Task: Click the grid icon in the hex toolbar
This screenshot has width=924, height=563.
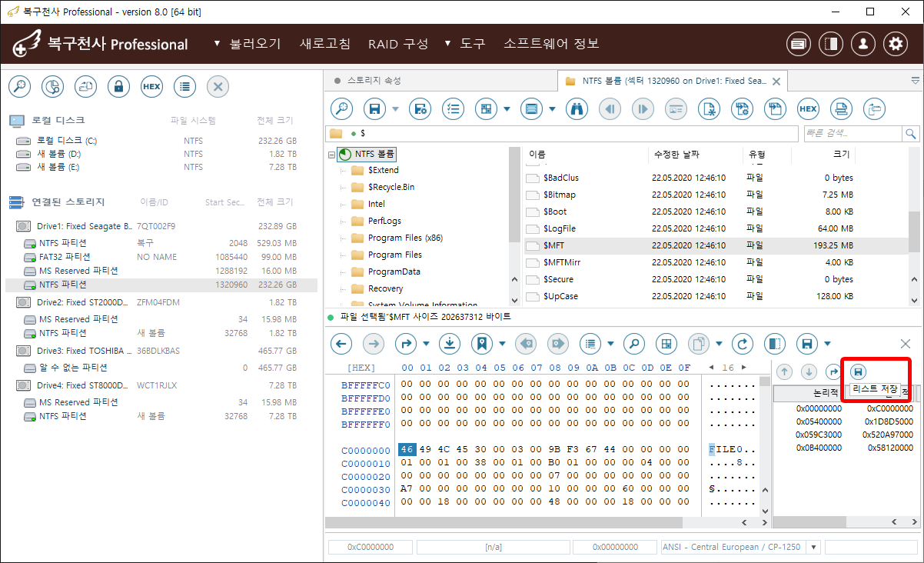Action: click(666, 343)
